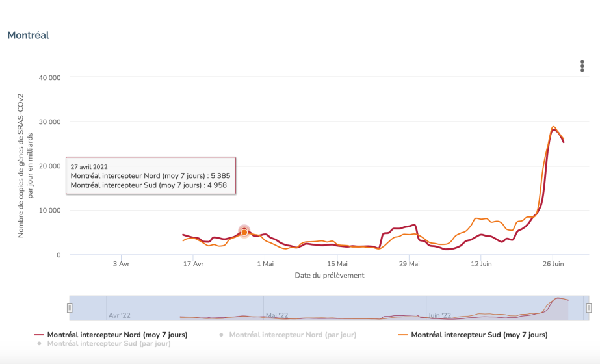Show the Nord (par jour) series label

point(293,335)
